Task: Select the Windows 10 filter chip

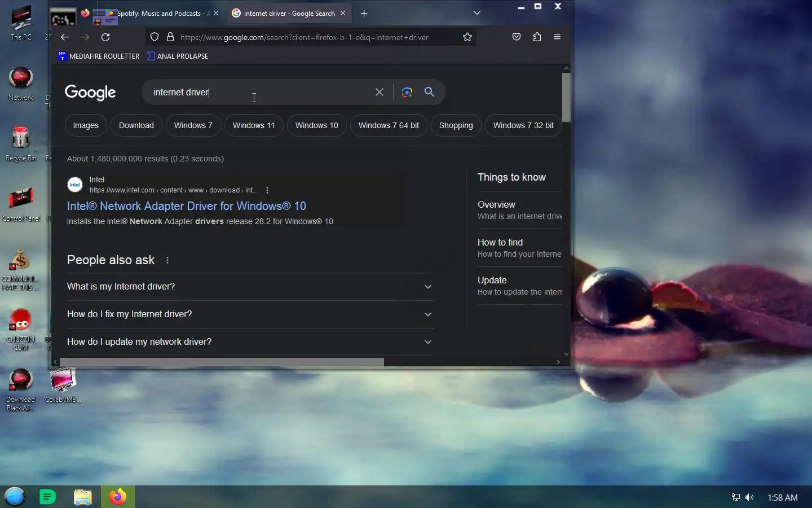Action: point(317,125)
